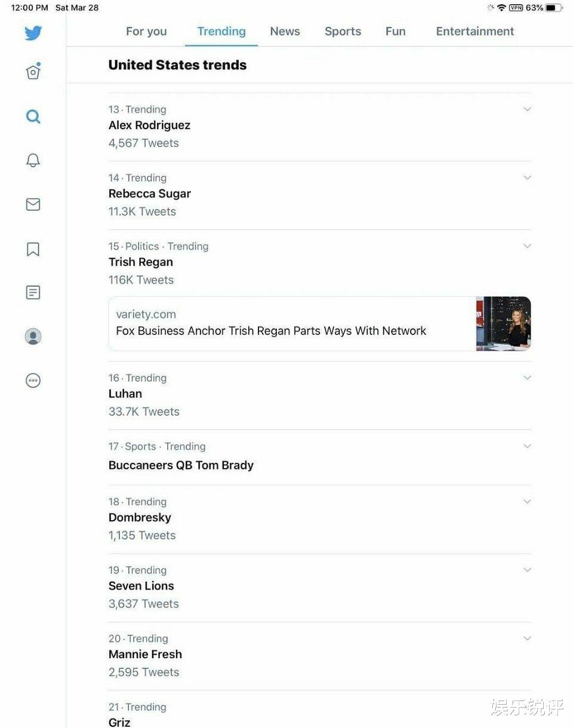This screenshot has width=573, height=728.
Task: Open the Rebecca Sugar trend
Action: [149, 193]
